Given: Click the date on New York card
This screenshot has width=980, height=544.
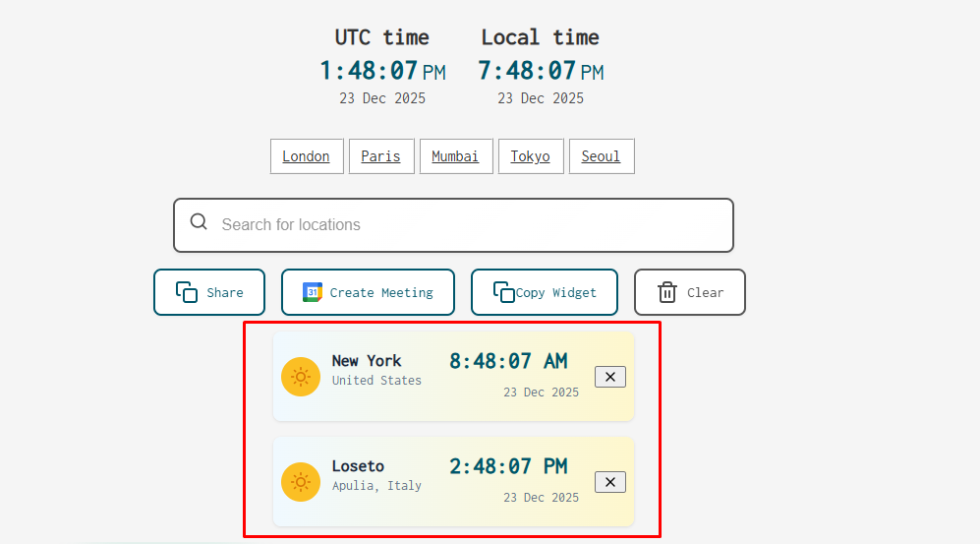Looking at the screenshot, I should coord(542,393).
